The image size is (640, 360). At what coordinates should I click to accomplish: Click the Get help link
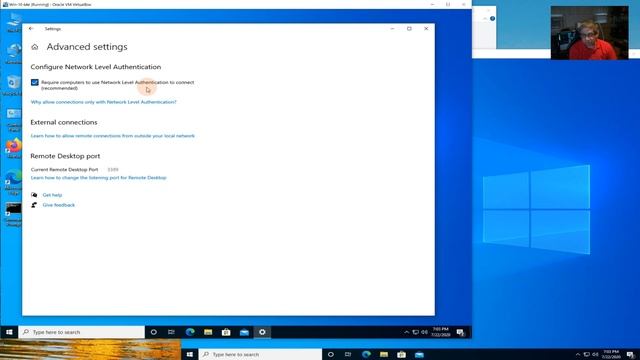pos(52,195)
